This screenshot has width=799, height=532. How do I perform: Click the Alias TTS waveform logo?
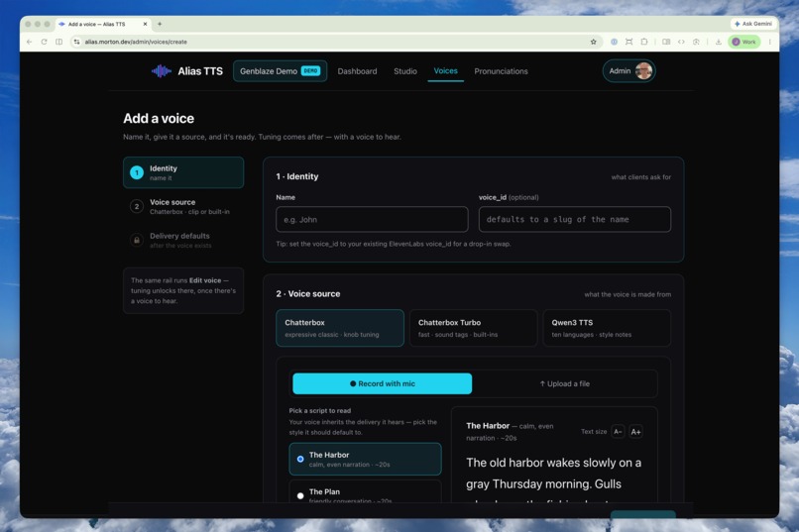click(161, 71)
